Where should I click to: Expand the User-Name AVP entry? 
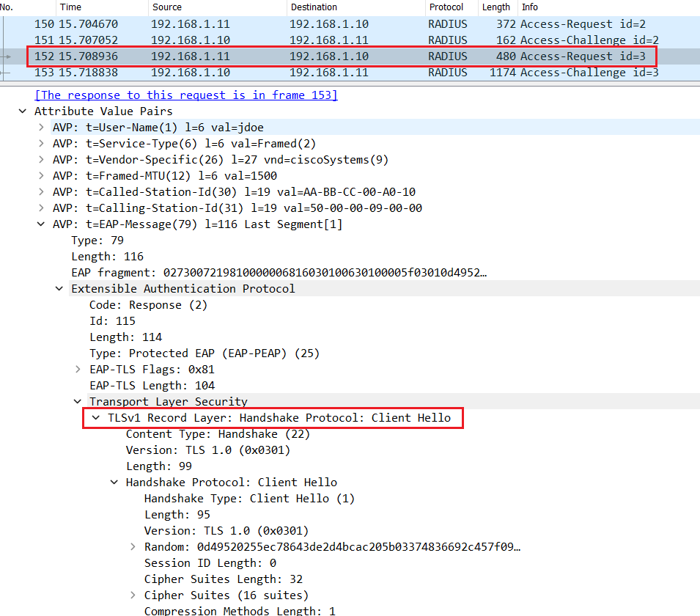(x=42, y=127)
